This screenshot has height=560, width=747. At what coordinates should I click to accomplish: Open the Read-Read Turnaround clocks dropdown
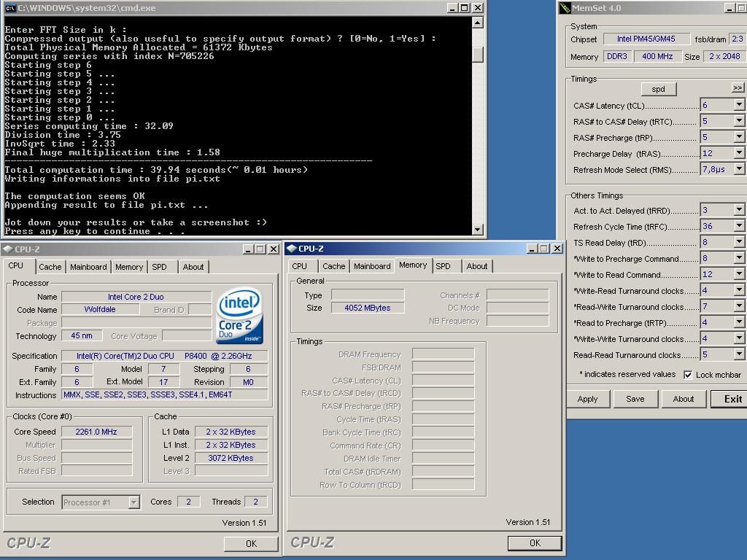point(739,355)
